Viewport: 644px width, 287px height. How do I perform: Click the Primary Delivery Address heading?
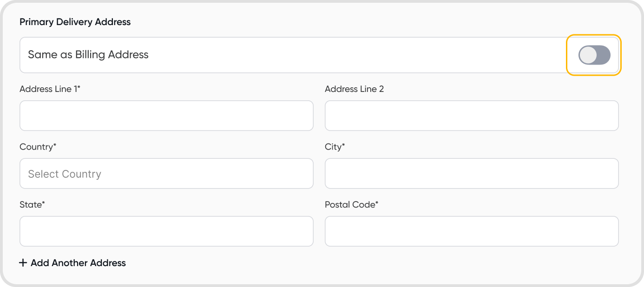pos(75,22)
